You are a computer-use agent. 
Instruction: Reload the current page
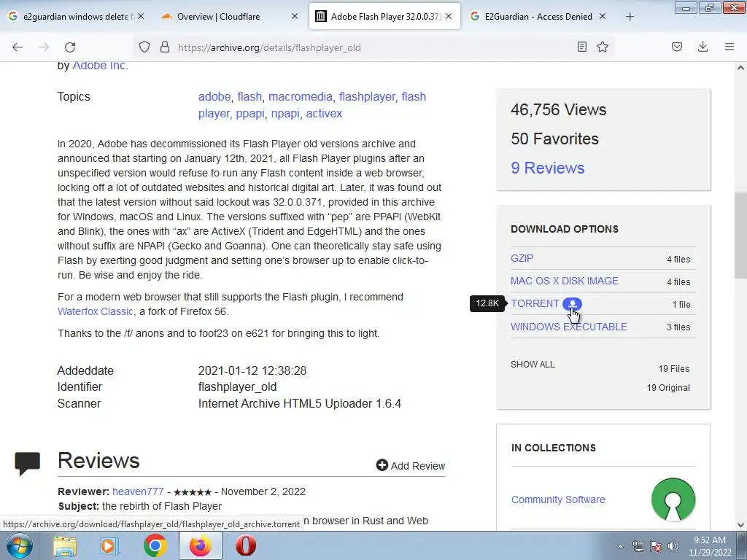click(x=70, y=47)
